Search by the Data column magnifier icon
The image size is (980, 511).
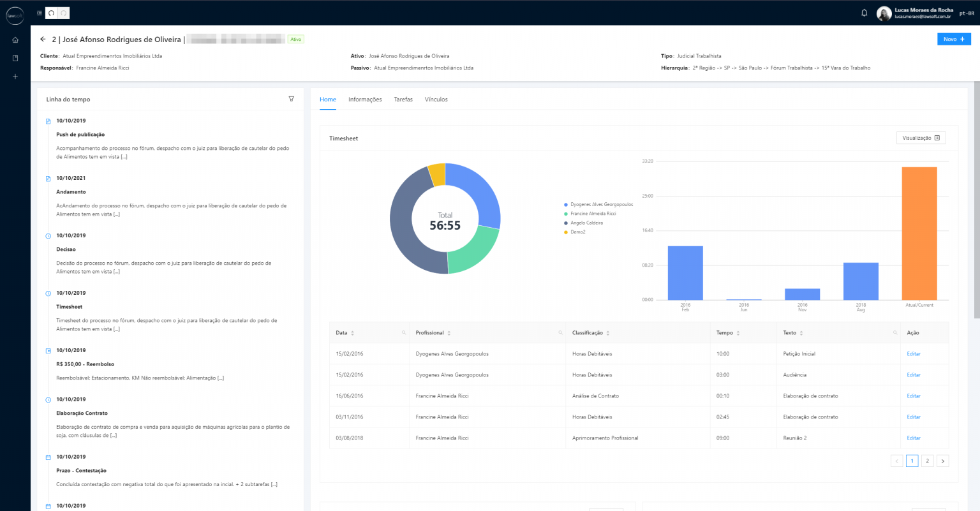[x=403, y=332]
